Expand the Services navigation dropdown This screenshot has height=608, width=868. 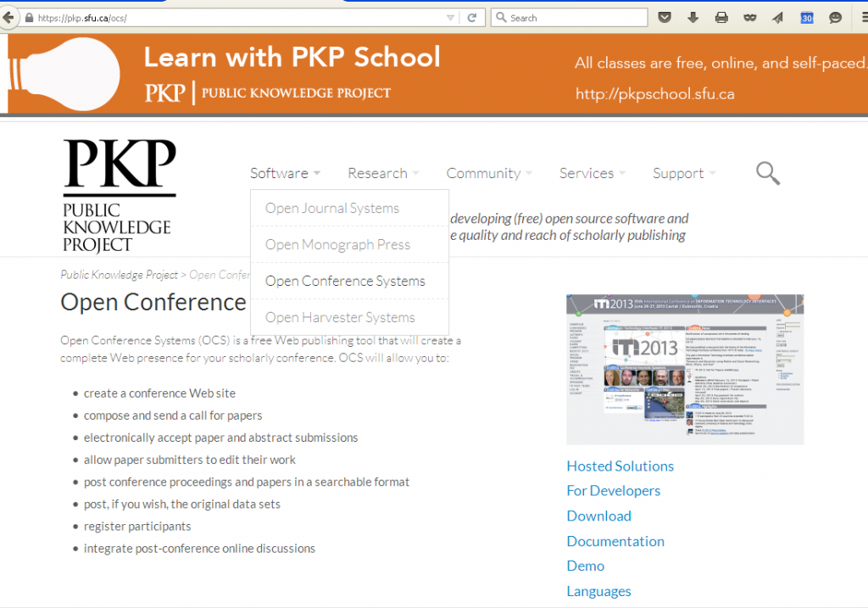pyautogui.click(x=592, y=173)
